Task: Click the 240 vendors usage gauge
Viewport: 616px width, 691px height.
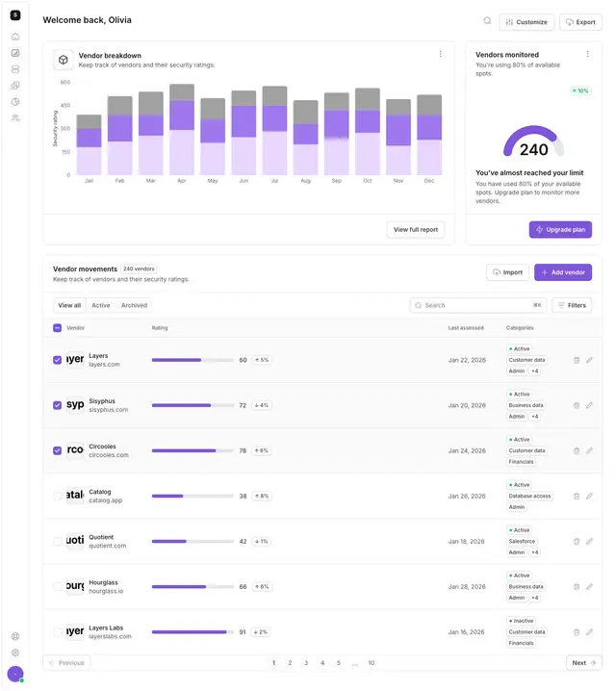Action: tap(533, 141)
